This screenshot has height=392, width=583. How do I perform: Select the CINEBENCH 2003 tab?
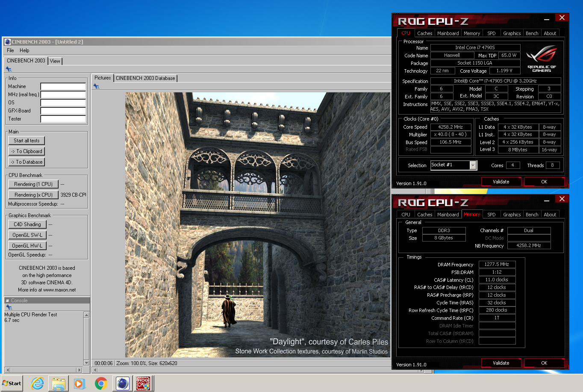(26, 61)
